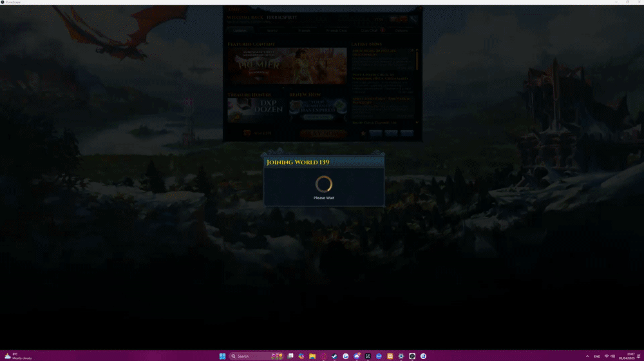Switch to the Friends Chat tab
The image size is (644, 361).
pyautogui.click(x=336, y=30)
